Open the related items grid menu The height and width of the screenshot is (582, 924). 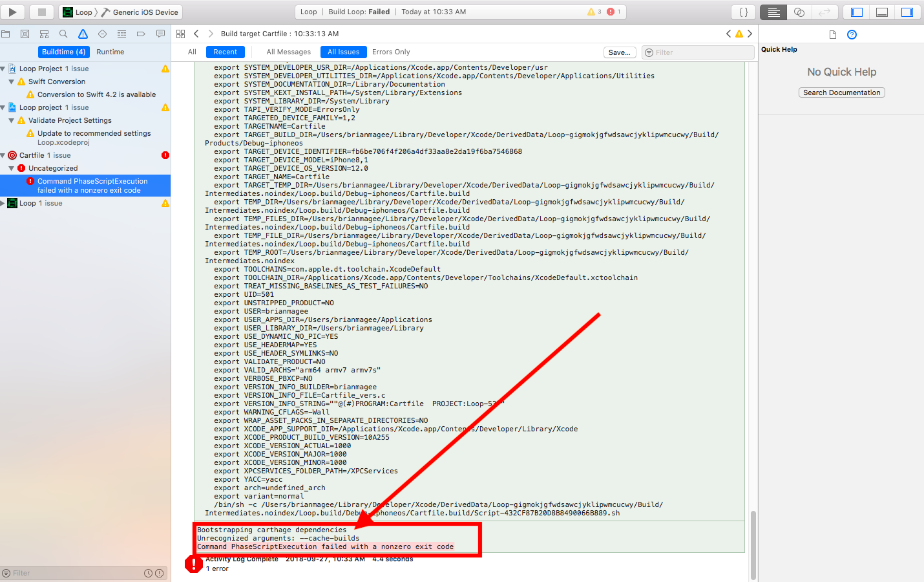(x=181, y=34)
